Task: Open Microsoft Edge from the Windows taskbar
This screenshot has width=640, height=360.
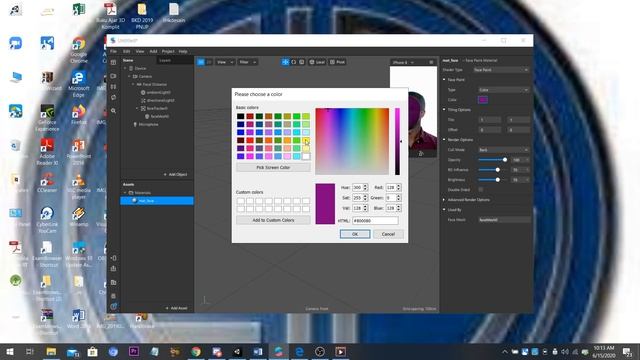Action: (299, 351)
